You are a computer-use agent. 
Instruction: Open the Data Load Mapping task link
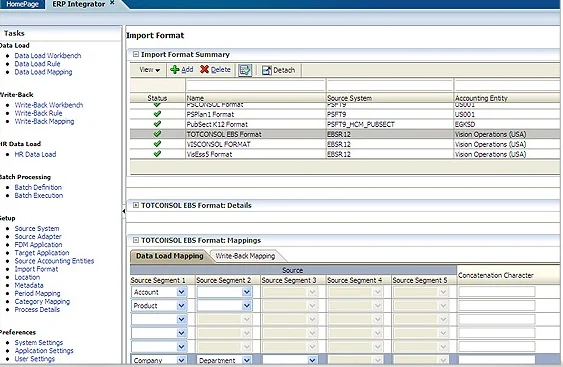tap(43, 72)
